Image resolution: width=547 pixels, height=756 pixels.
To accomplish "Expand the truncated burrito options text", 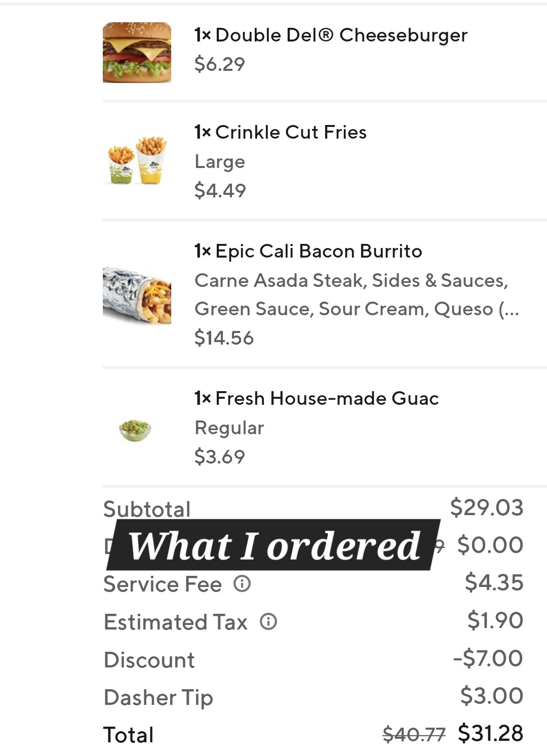I will [509, 309].
